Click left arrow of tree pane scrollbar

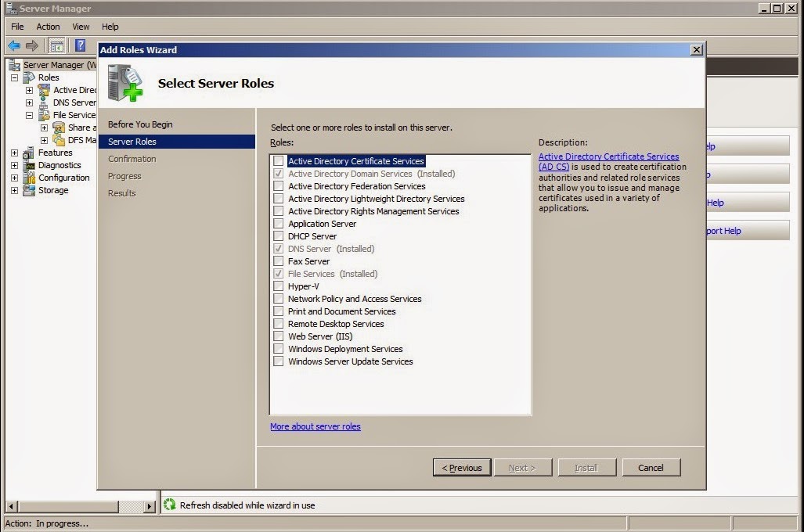click(11, 506)
